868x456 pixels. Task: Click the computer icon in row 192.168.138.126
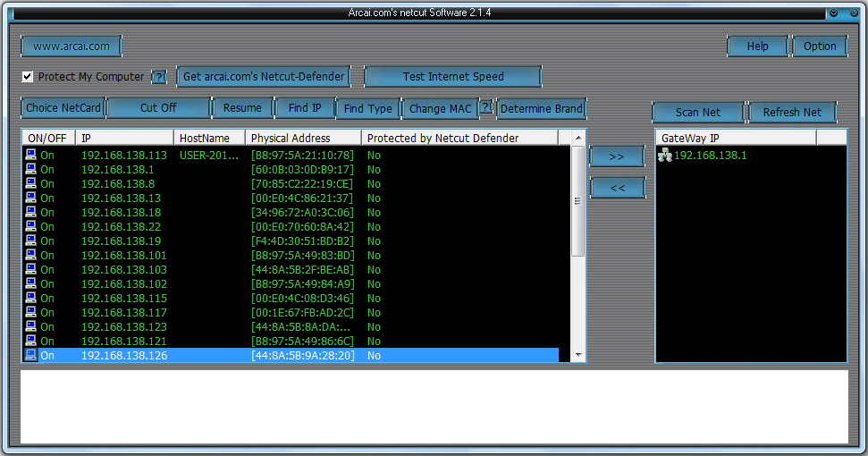[x=30, y=356]
